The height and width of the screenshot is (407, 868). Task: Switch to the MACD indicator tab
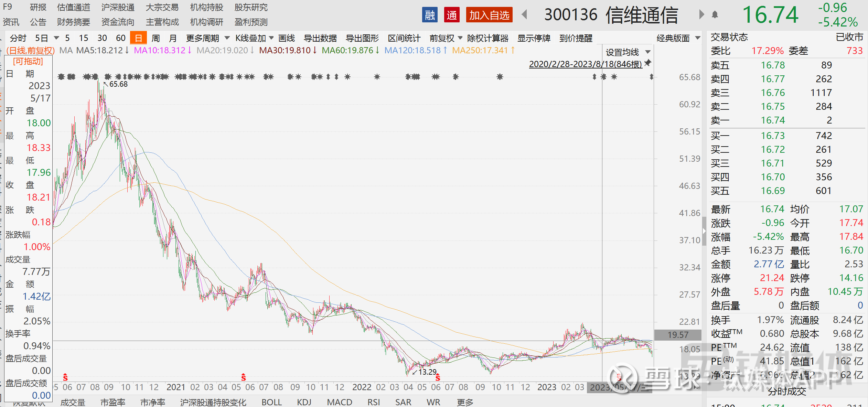339,402
